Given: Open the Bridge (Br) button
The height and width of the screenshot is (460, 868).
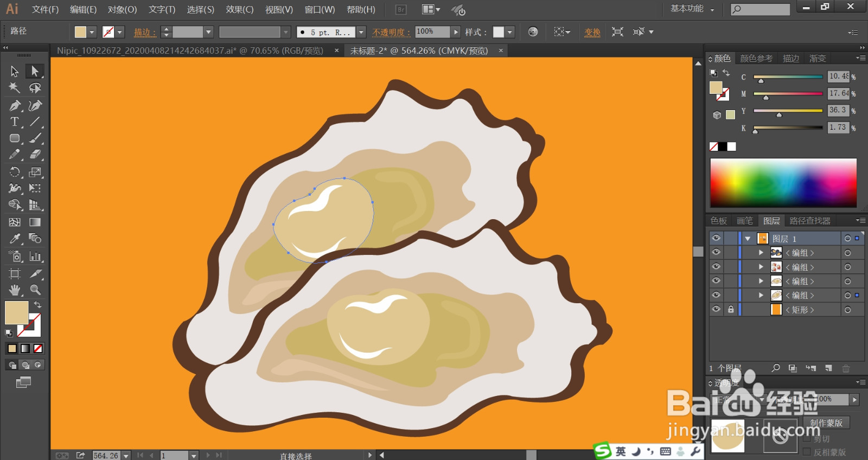Looking at the screenshot, I should click(401, 9).
